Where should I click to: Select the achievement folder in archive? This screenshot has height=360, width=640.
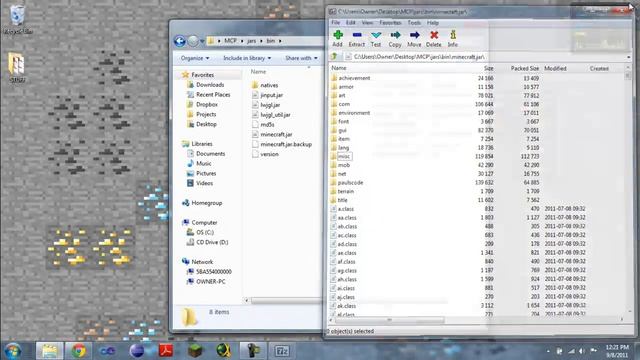[x=354, y=78]
